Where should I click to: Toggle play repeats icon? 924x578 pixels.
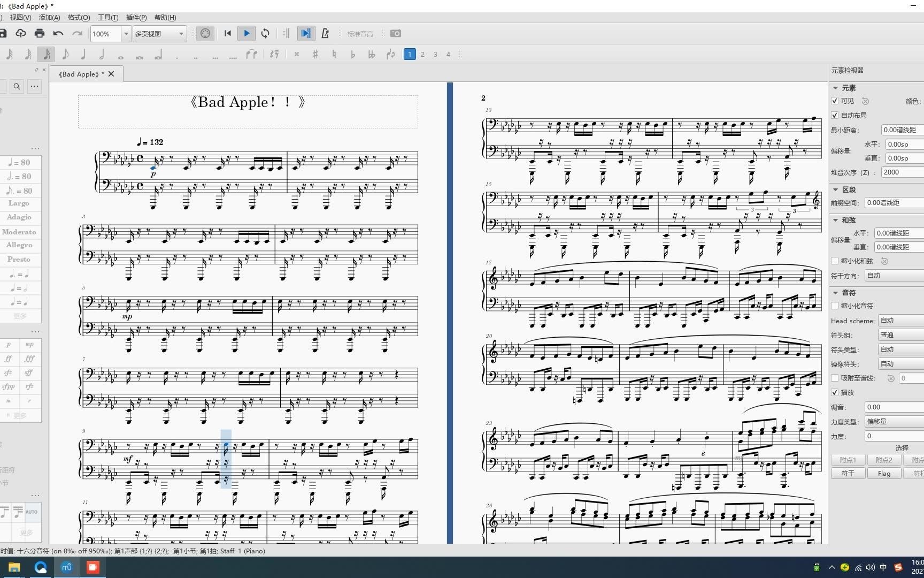(286, 33)
